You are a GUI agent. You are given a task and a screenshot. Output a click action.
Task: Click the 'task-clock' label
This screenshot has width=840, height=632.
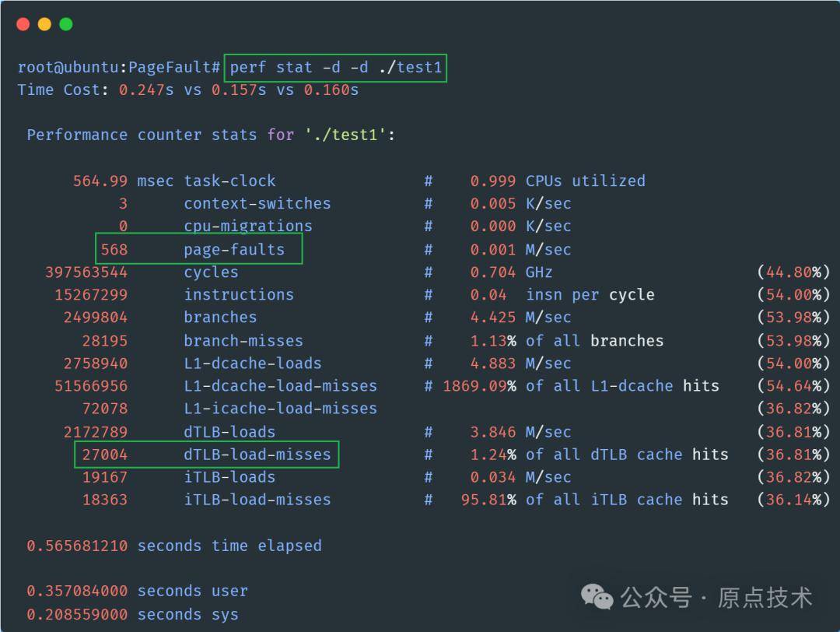[229, 181]
